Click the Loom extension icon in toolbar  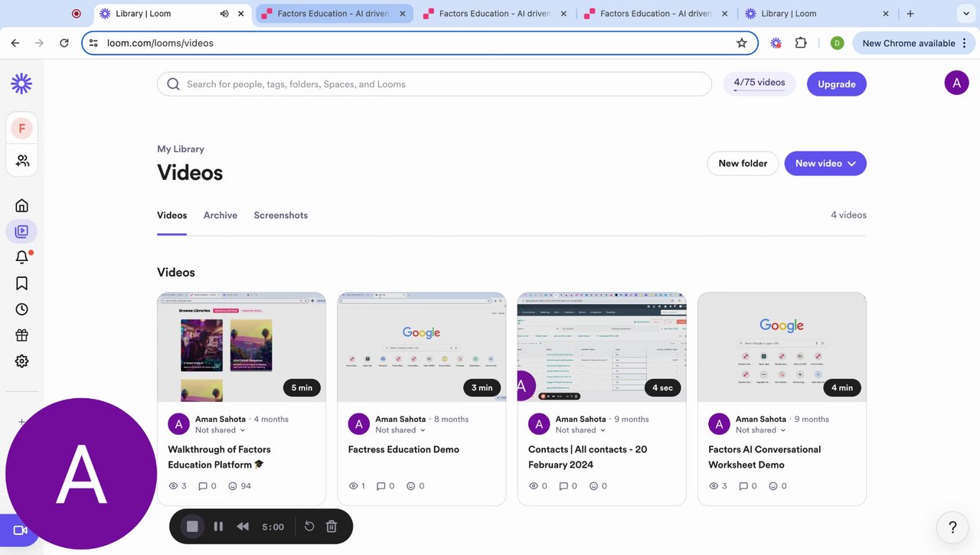(x=776, y=43)
